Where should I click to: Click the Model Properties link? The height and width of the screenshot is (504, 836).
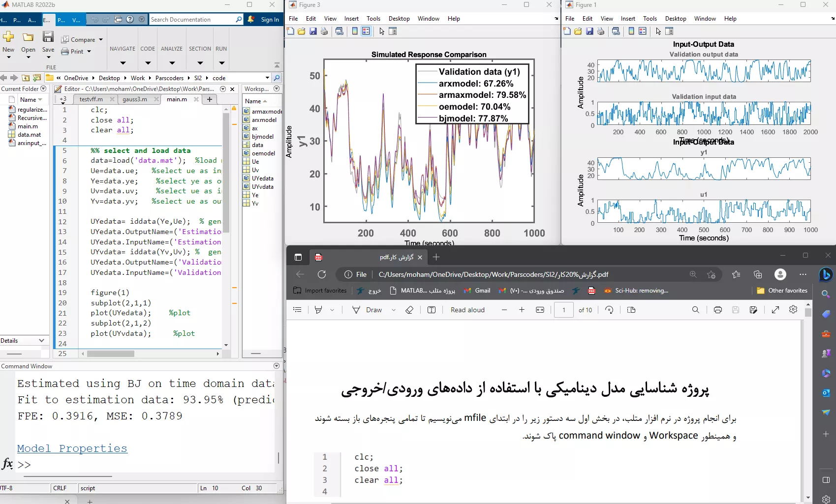[x=72, y=448]
